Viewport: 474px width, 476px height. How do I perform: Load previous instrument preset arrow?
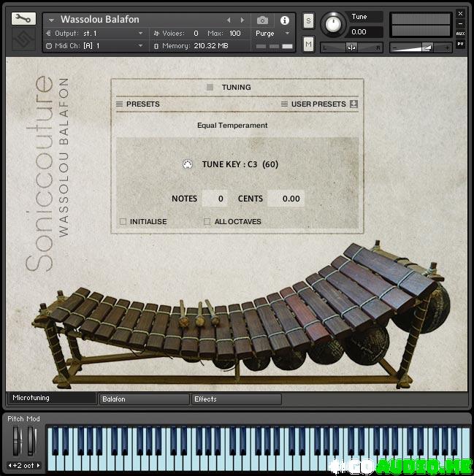click(x=229, y=20)
